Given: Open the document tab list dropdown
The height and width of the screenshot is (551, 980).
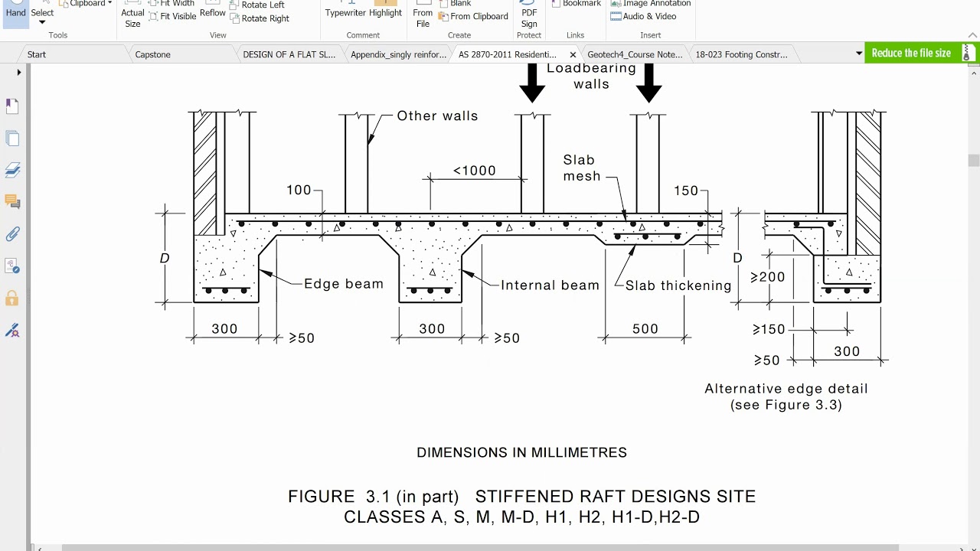Looking at the screenshot, I should click(859, 54).
